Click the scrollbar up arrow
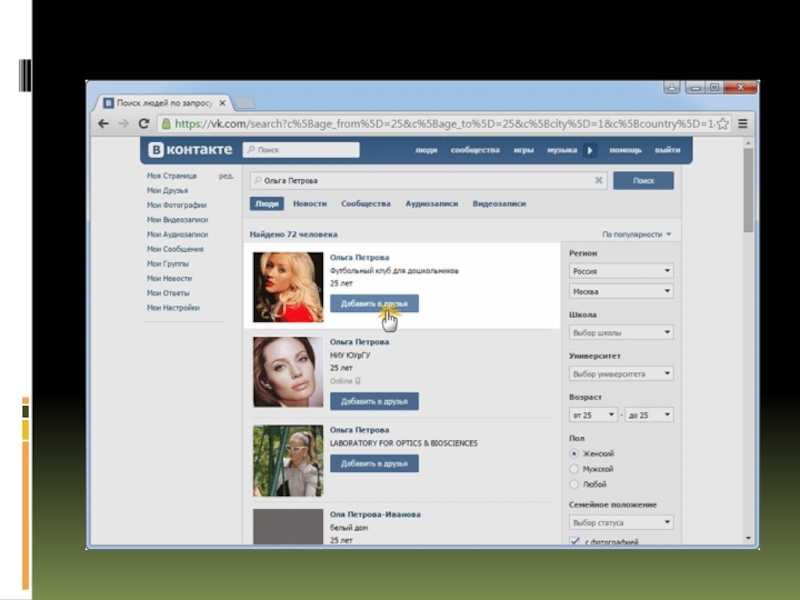This screenshot has height=600, width=800. (748, 143)
